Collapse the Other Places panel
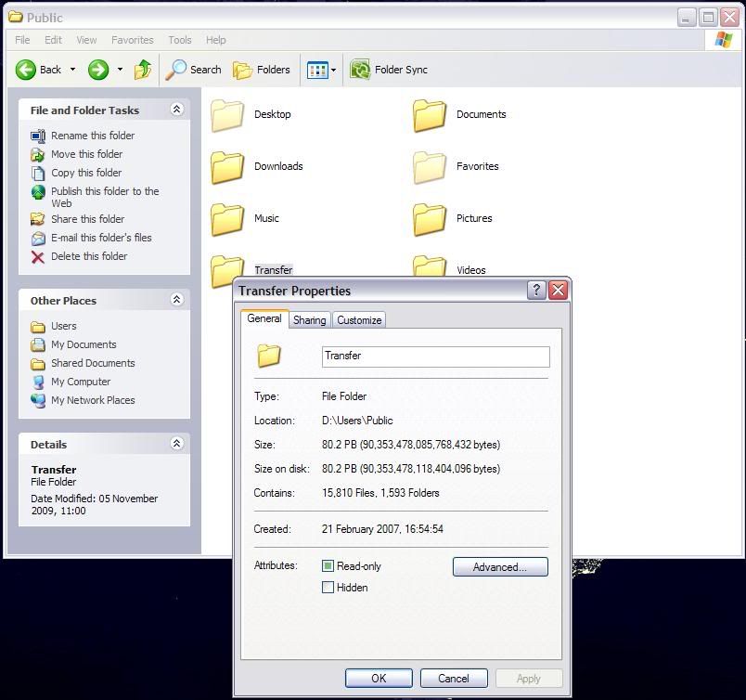This screenshot has width=746, height=700. coord(176,300)
